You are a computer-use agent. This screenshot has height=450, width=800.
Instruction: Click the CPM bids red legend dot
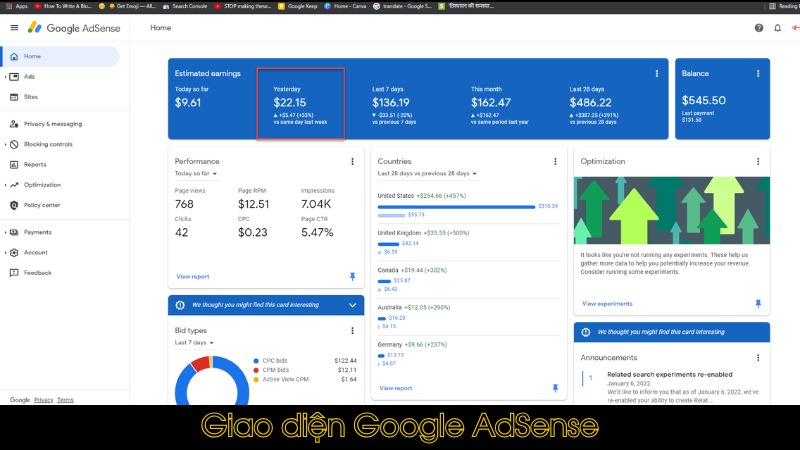click(x=256, y=370)
